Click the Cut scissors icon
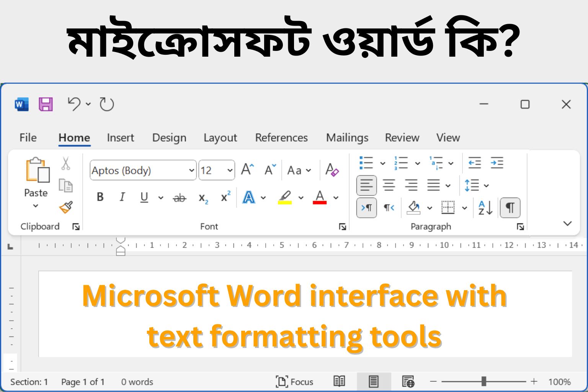Image resolution: width=588 pixels, height=392 pixels. [65, 163]
